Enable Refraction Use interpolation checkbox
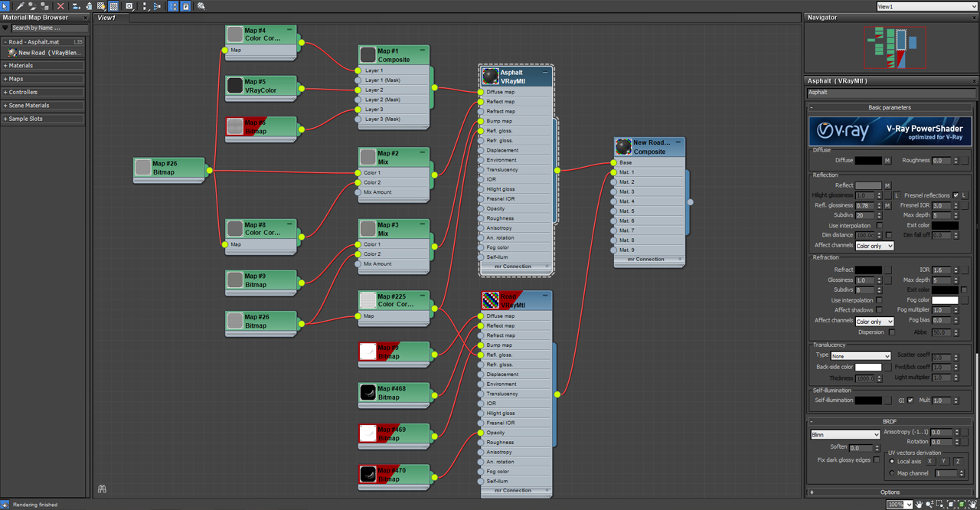Image resolution: width=980 pixels, height=510 pixels. 879,300
